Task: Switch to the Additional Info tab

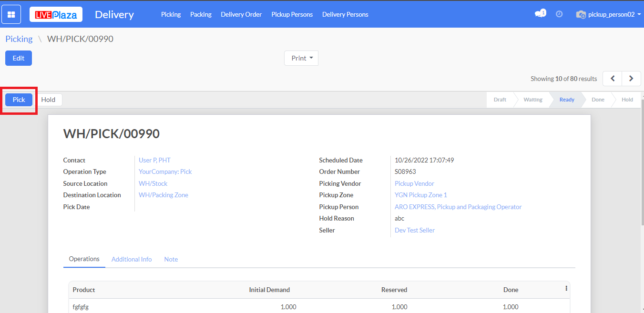Action: 132,259
